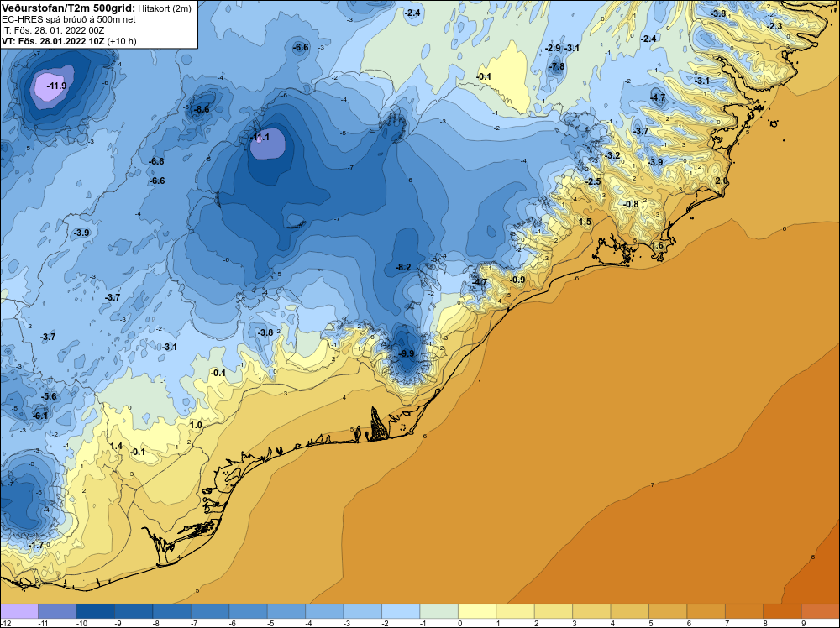Click the 1.5 temperature label
The width and height of the screenshot is (840, 628).
(x=585, y=222)
